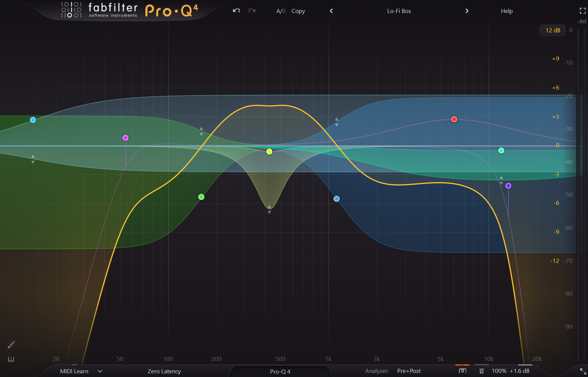Click dynamic range arrows below the teal band
Screen dimensions: 588x377
click(x=501, y=180)
